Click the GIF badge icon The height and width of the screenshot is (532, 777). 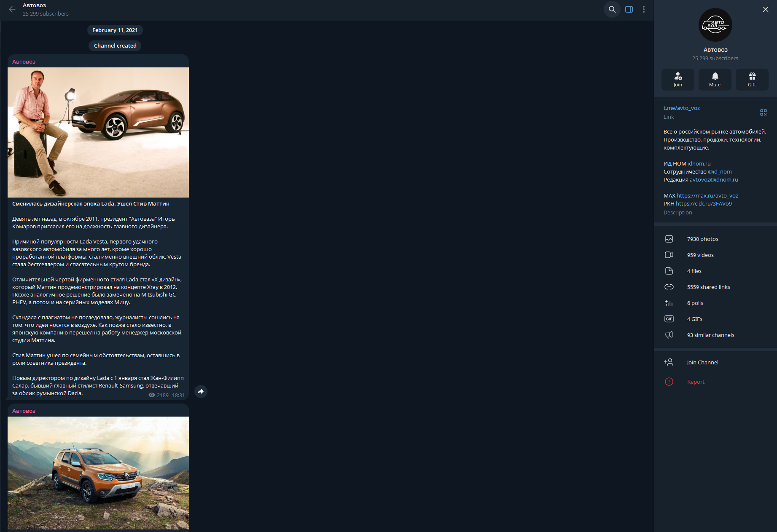[x=669, y=319]
